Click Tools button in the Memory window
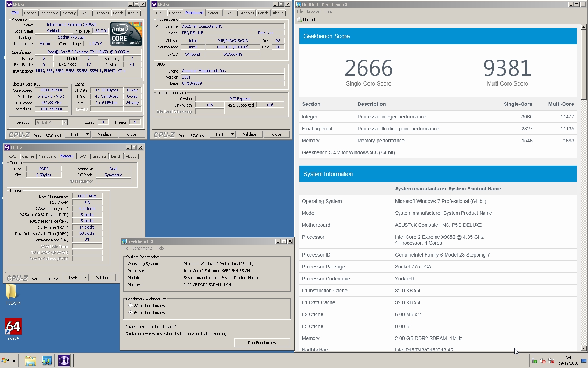The height and width of the screenshot is (368, 588). click(x=73, y=278)
